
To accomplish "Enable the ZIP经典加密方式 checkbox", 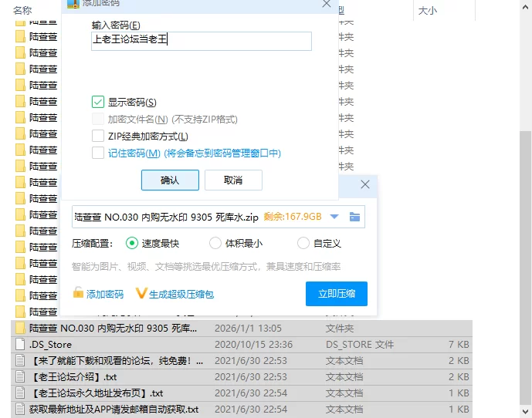I will click(x=98, y=136).
